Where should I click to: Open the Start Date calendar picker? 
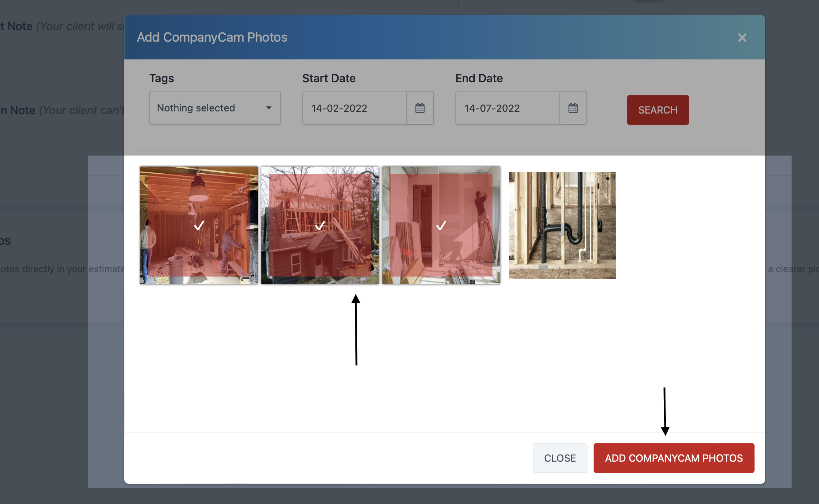coord(420,108)
